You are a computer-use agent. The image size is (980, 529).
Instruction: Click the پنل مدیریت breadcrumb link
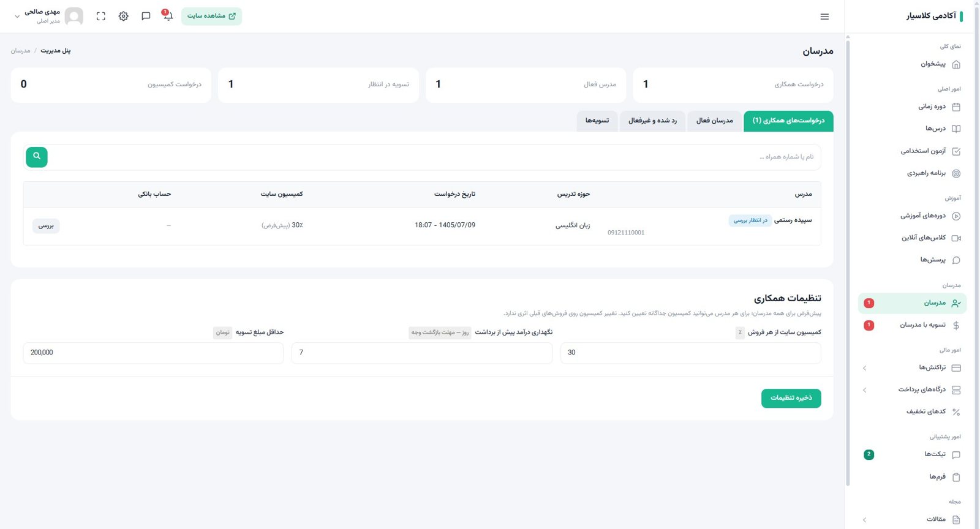point(56,51)
